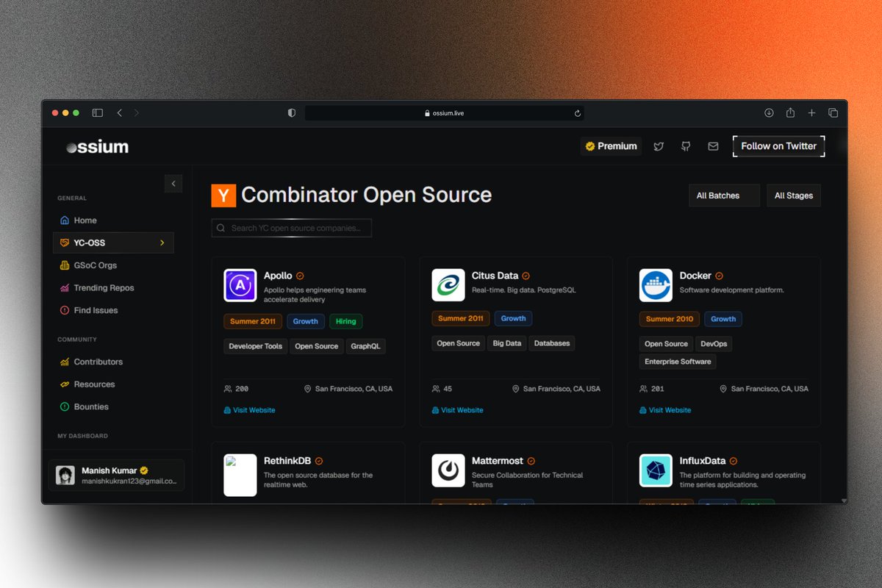882x588 pixels.
Task: Go back with the browser back arrow
Action: pos(119,112)
